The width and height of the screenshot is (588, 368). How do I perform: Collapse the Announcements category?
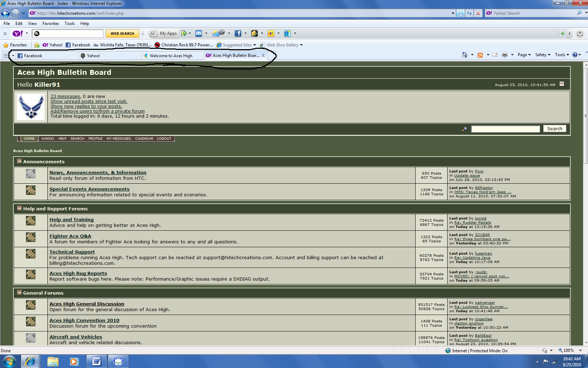(x=19, y=161)
